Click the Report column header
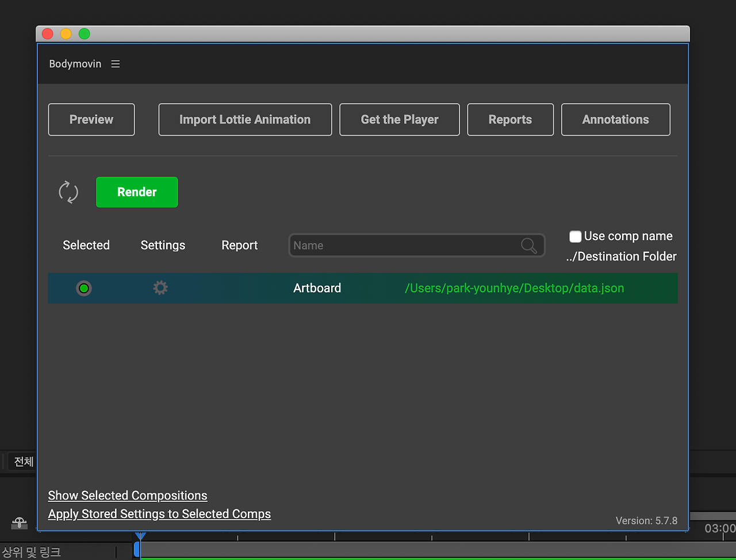The height and width of the screenshot is (560, 736). point(239,245)
